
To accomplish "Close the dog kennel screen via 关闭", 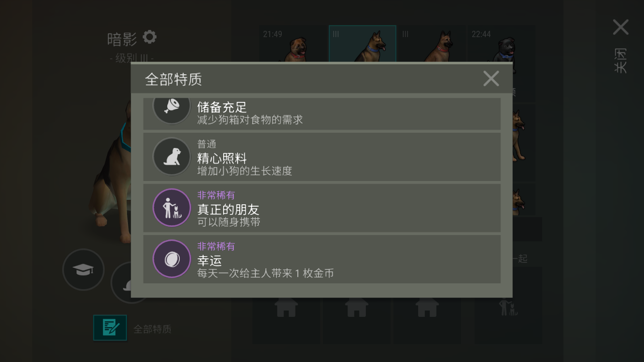I will 620,46.
